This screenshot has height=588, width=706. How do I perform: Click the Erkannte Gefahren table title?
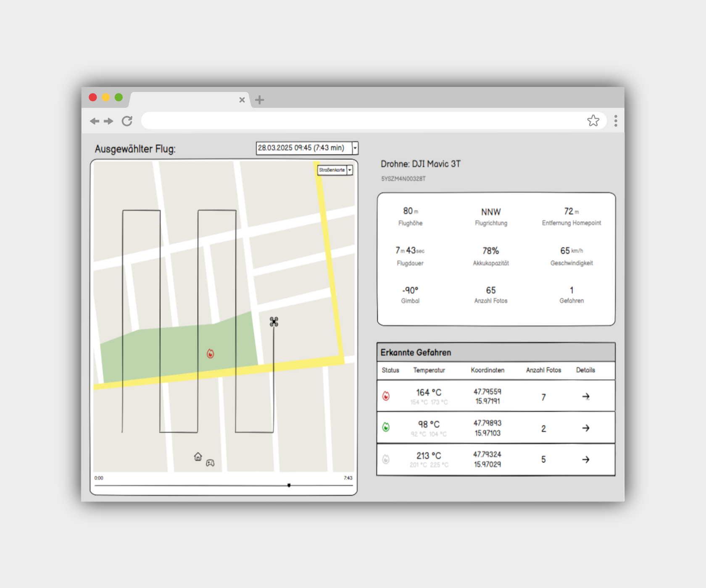[x=416, y=352]
